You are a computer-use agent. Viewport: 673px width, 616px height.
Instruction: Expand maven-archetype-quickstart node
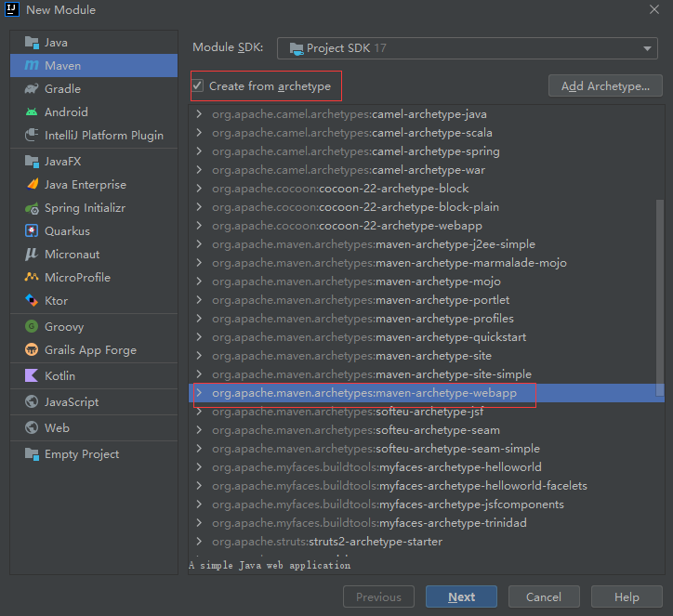199,336
